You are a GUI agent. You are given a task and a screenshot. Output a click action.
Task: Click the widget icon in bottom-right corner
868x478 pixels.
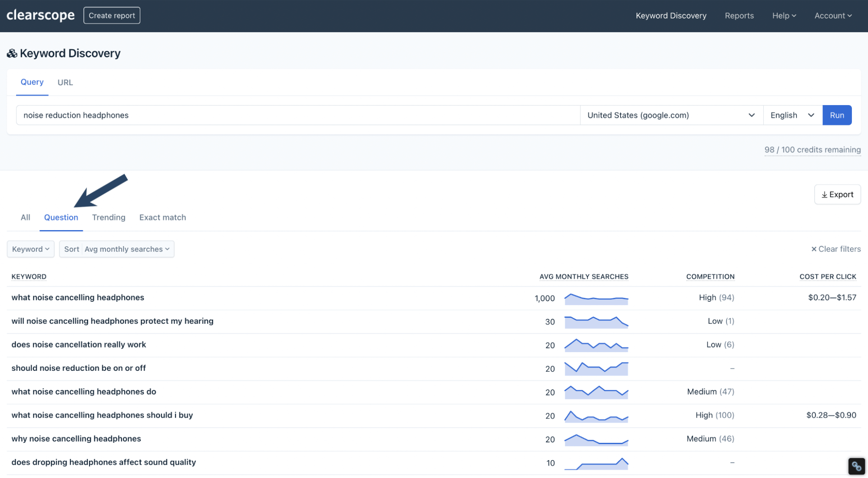(856, 466)
